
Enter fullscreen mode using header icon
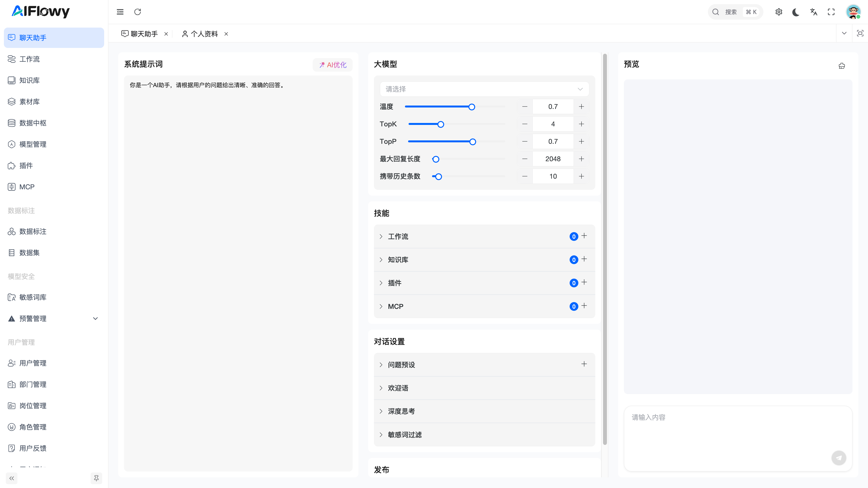[831, 12]
